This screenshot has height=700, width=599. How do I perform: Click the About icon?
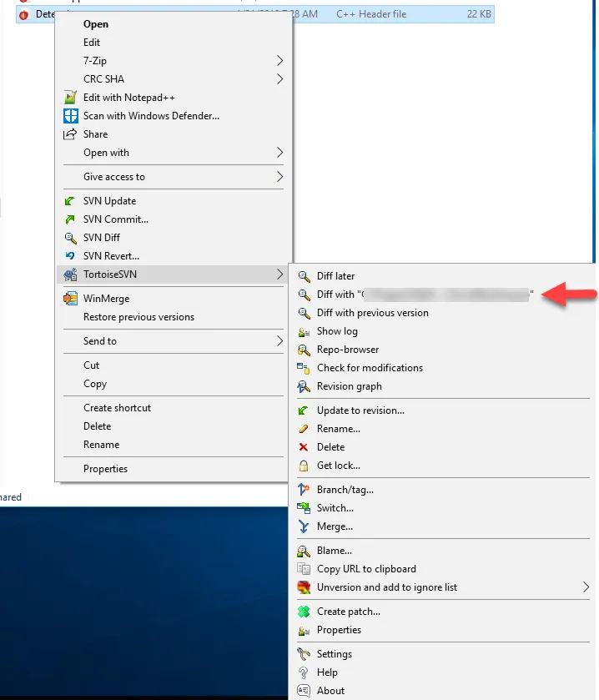pos(304,691)
